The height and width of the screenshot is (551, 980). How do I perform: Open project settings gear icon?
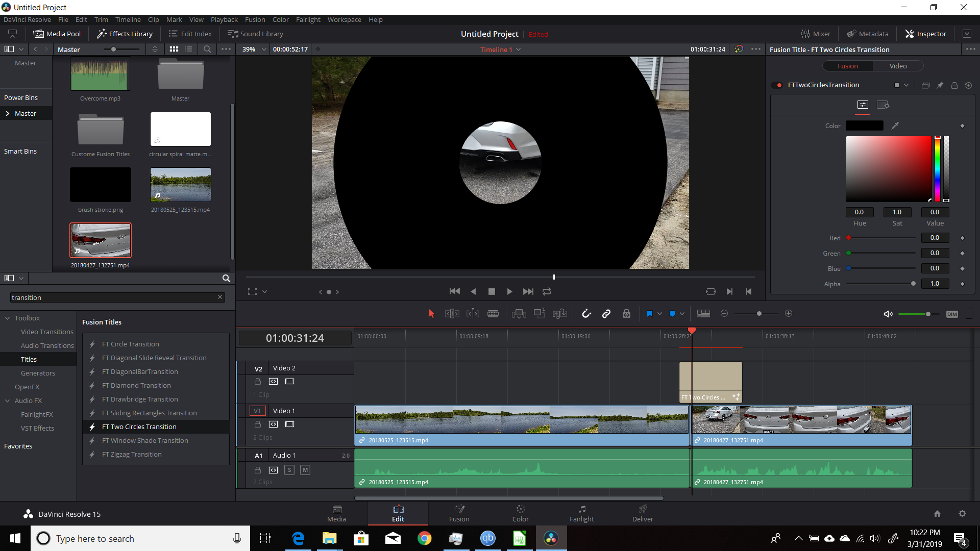click(962, 514)
